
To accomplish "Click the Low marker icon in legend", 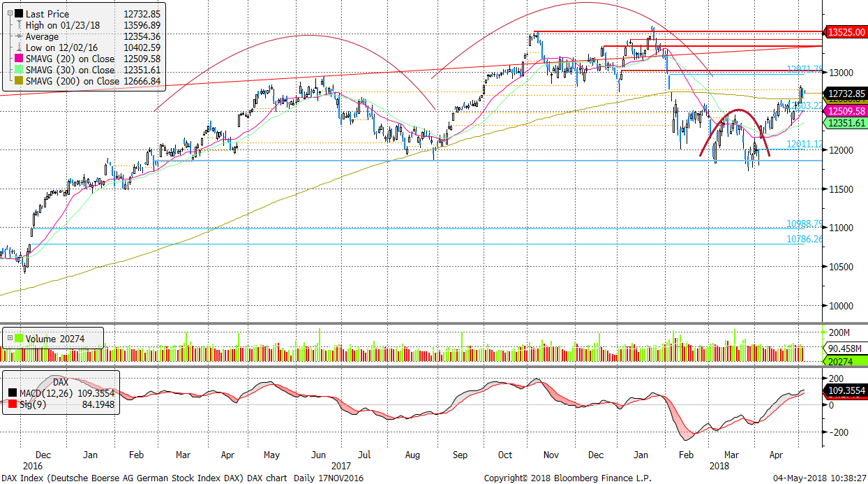I will [x=18, y=47].
